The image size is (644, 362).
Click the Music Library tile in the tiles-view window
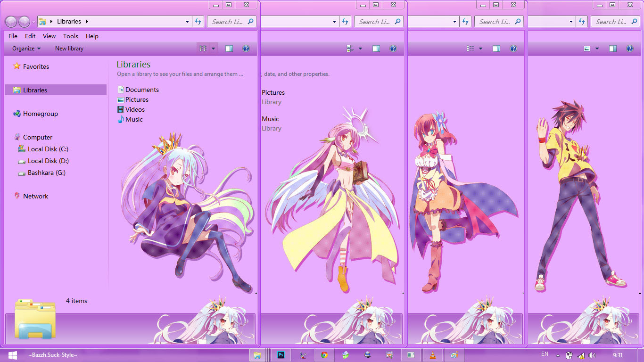pos(272,123)
